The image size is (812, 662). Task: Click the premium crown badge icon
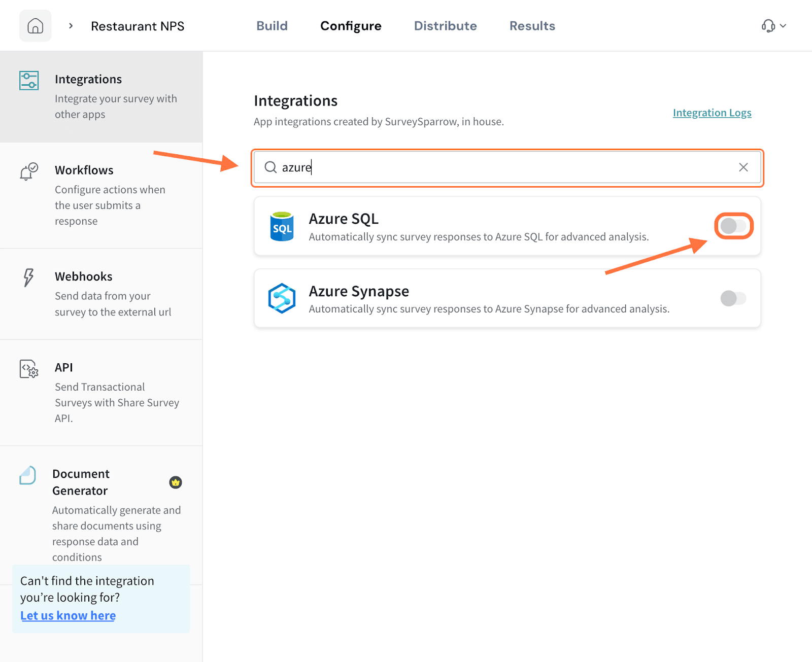[x=176, y=482]
